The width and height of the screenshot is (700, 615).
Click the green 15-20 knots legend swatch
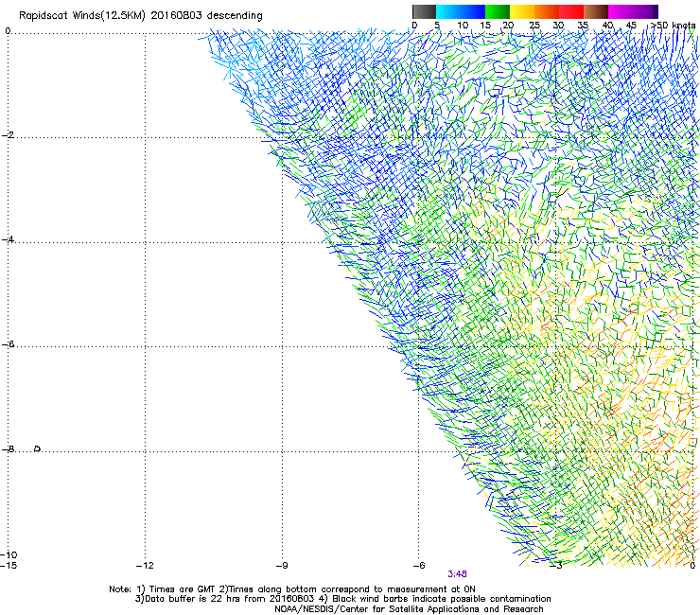pos(498,11)
